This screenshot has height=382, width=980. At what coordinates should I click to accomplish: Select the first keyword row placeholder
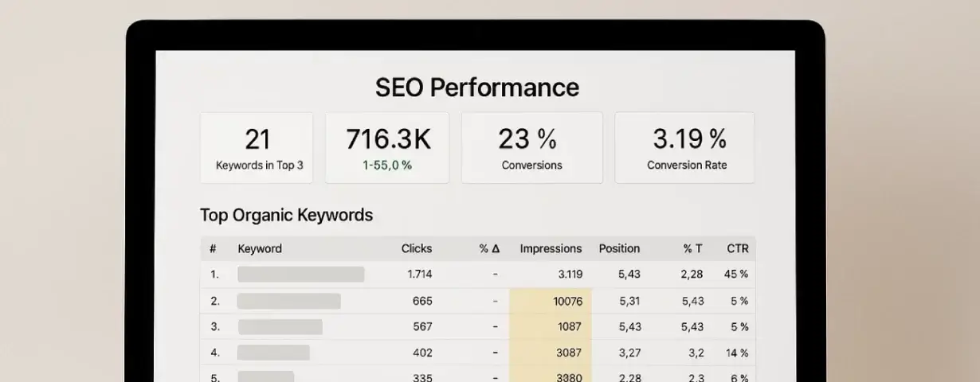300,275
